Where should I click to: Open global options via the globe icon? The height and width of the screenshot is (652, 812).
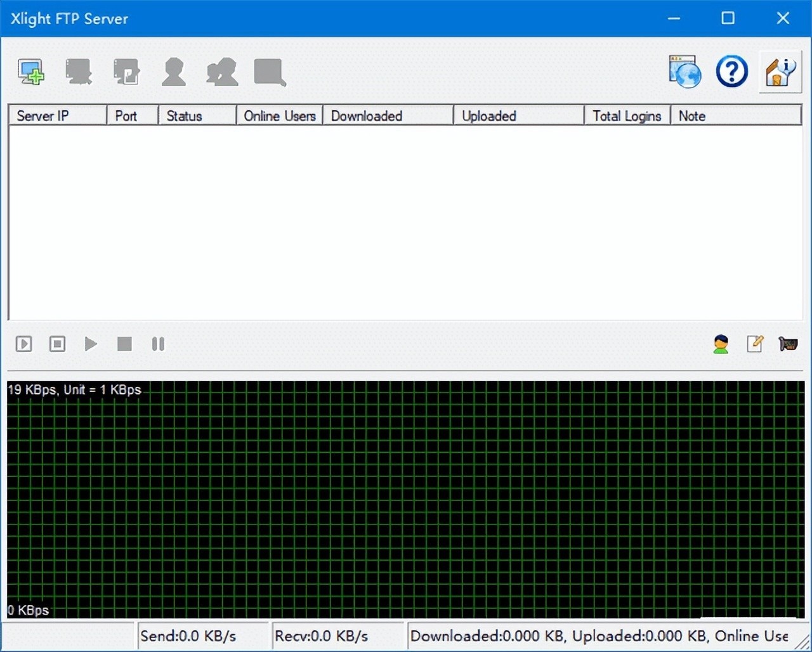pos(684,72)
